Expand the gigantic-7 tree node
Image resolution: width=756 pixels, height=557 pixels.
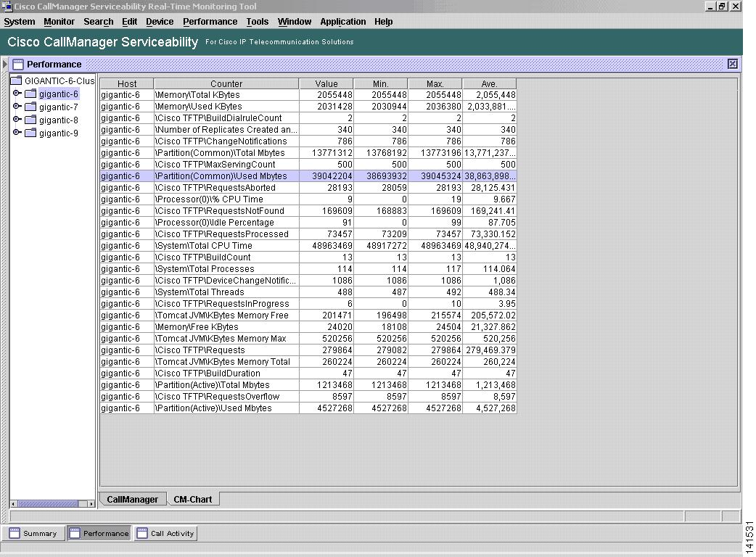point(17,106)
